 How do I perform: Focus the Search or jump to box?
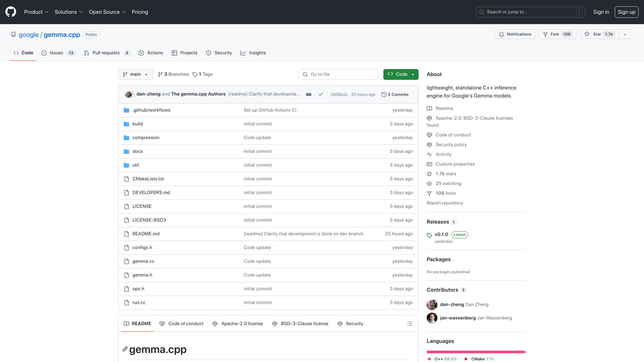pos(530,12)
